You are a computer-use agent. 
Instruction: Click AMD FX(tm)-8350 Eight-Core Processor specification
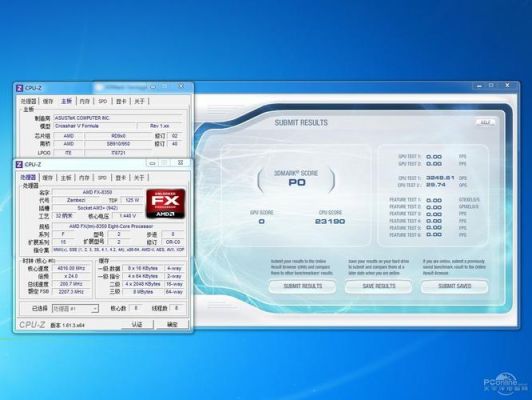(111, 226)
